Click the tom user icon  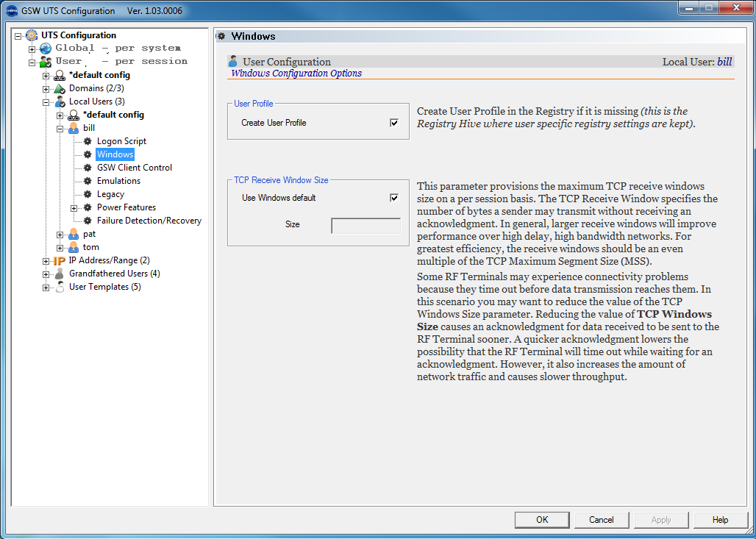(x=74, y=247)
